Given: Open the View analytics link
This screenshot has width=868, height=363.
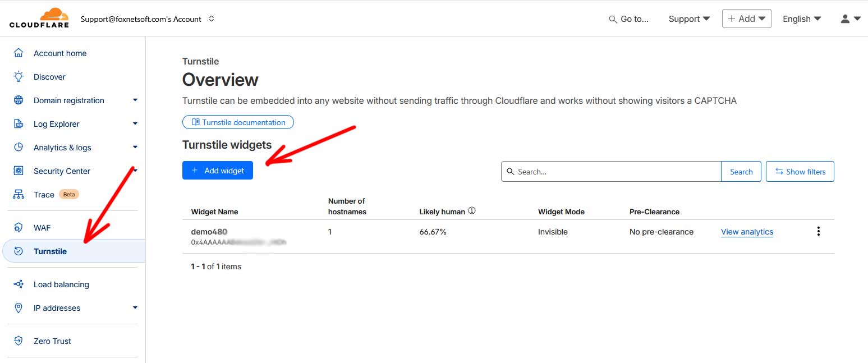Looking at the screenshot, I should (x=747, y=232).
